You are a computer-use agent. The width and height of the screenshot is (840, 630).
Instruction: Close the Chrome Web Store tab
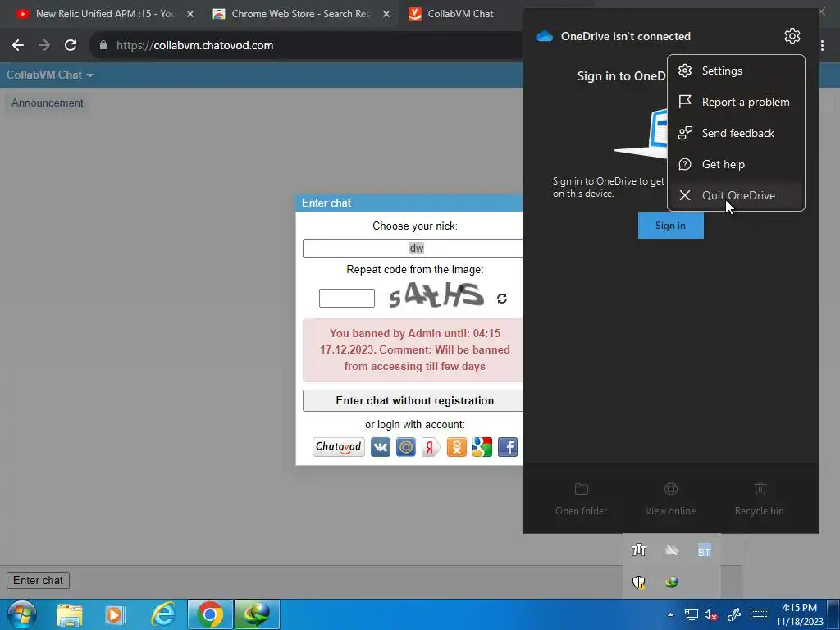(x=386, y=14)
